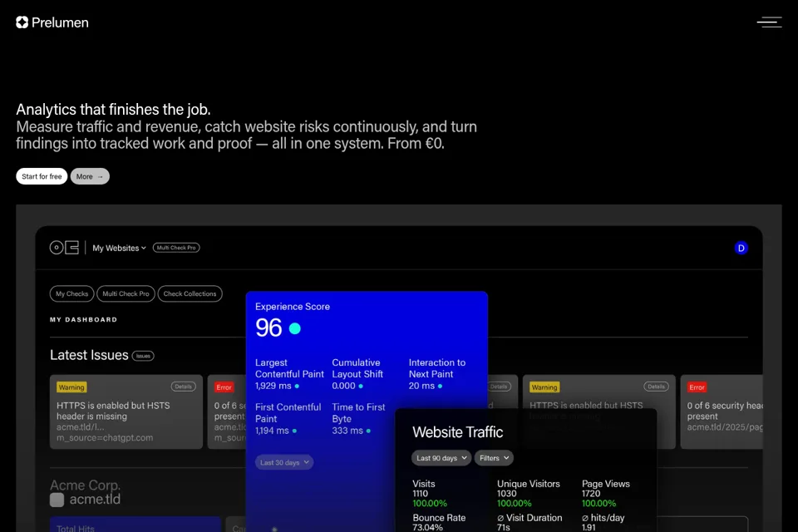Click the Time to First Byte value 333 ms
The width and height of the screenshot is (798, 532).
347,431
